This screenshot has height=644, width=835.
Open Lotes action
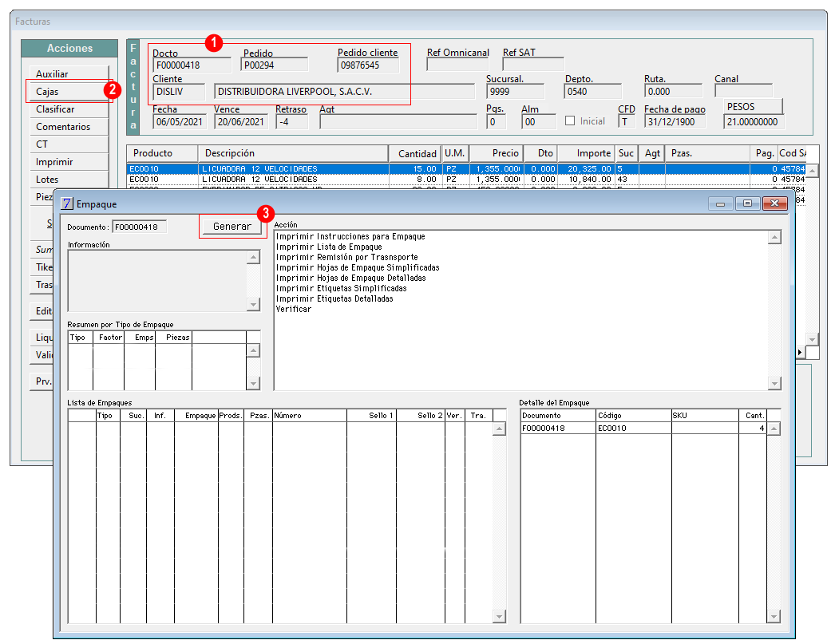coord(69,179)
